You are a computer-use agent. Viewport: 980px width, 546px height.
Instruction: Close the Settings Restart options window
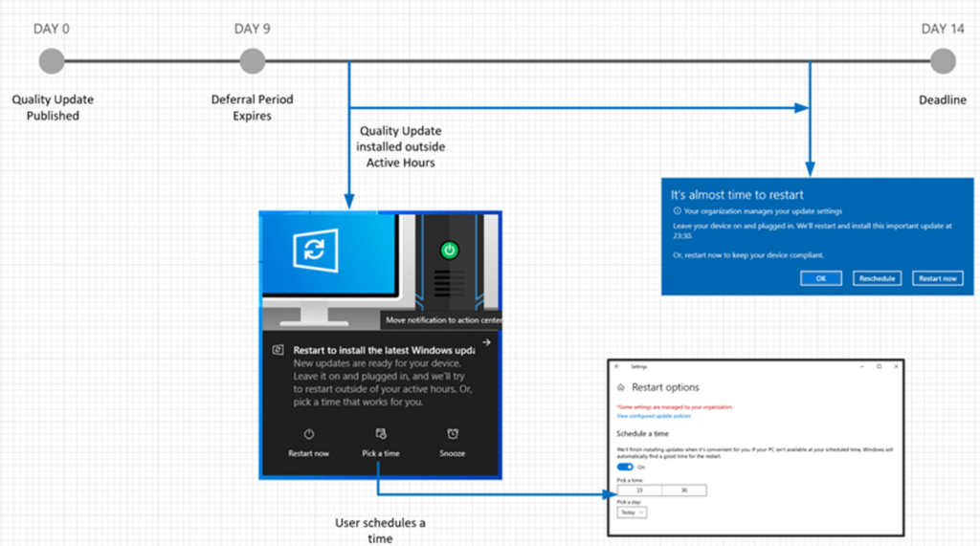(x=896, y=366)
